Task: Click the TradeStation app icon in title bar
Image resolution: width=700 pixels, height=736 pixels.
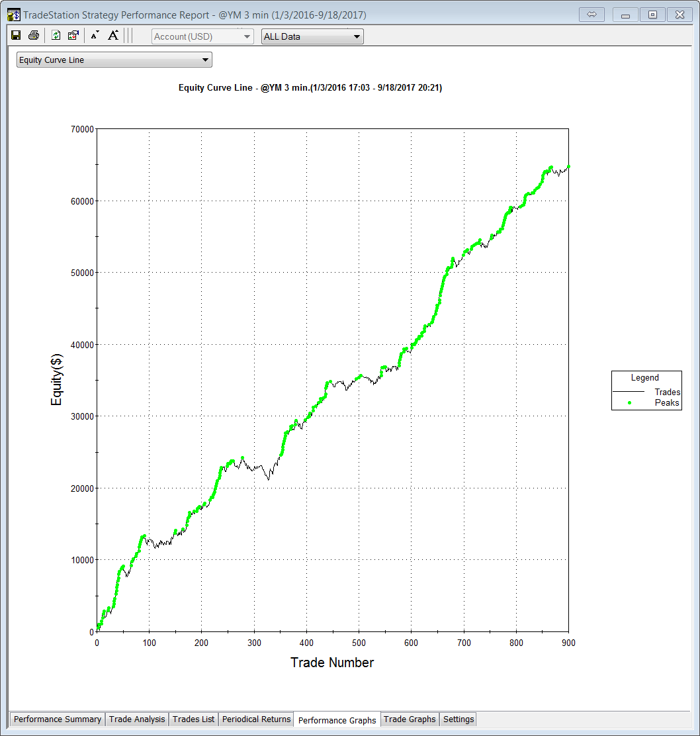Action: tap(13, 15)
